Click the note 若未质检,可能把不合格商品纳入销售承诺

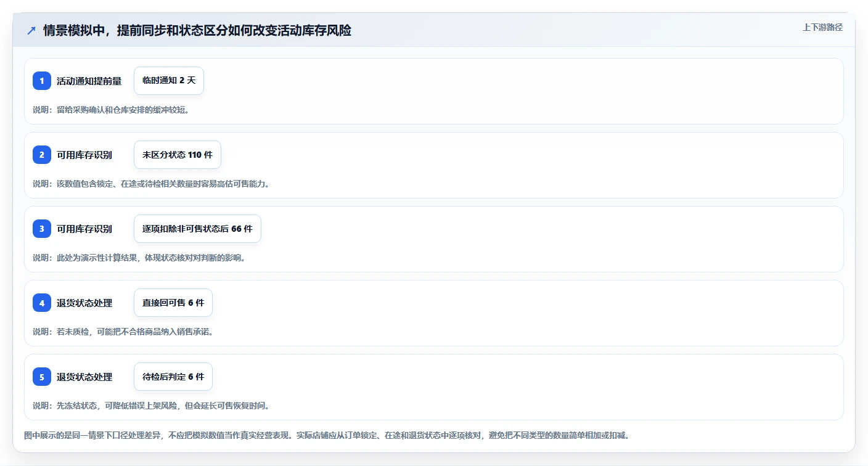pyautogui.click(x=123, y=332)
